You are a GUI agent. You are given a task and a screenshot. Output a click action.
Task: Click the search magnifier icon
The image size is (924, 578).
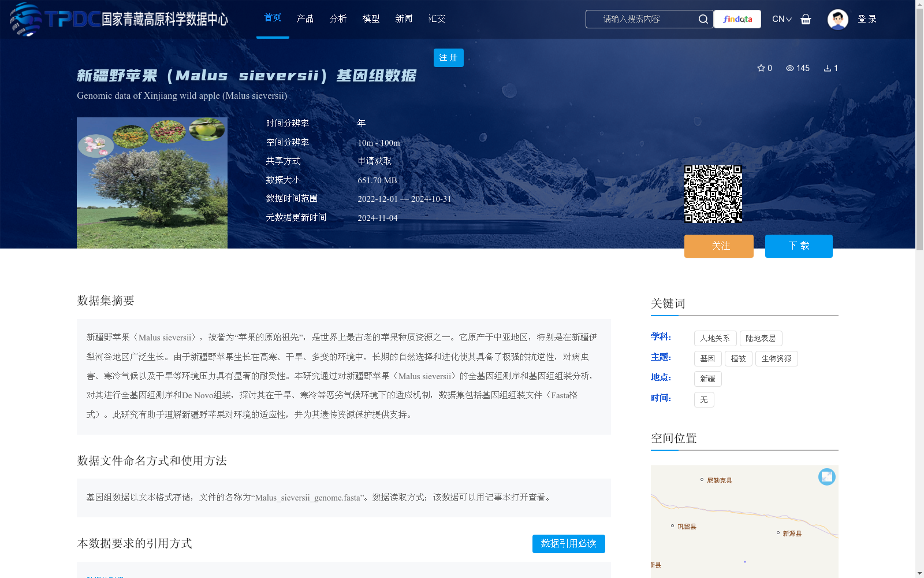point(703,19)
